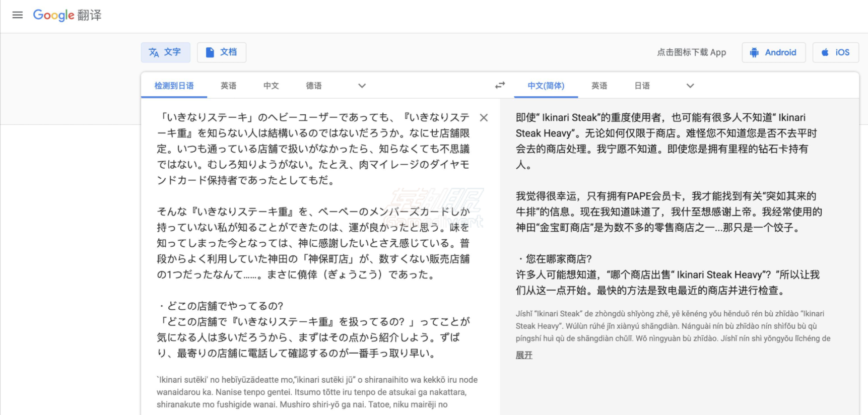Click the Android robot icon
This screenshot has height=415, width=868.
pos(754,52)
